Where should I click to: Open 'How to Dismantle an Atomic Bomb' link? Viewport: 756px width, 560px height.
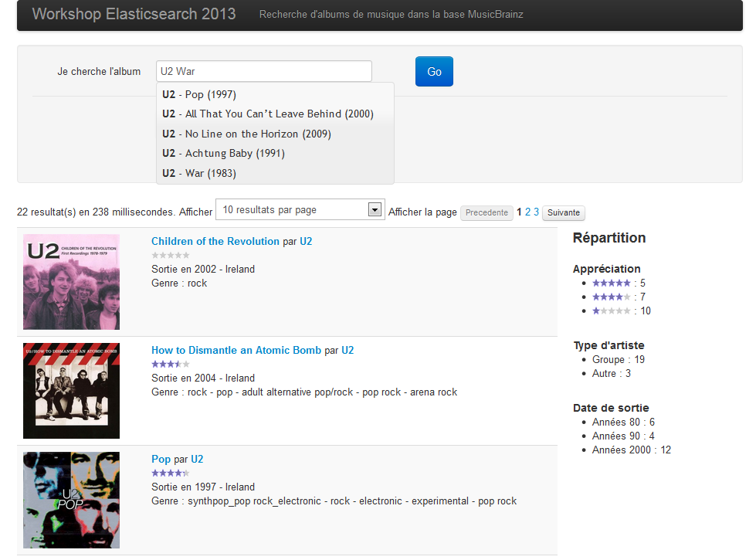coord(236,350)
